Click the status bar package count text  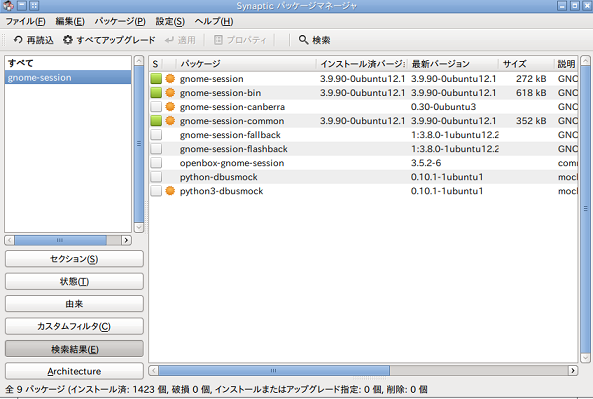[216, 390]
